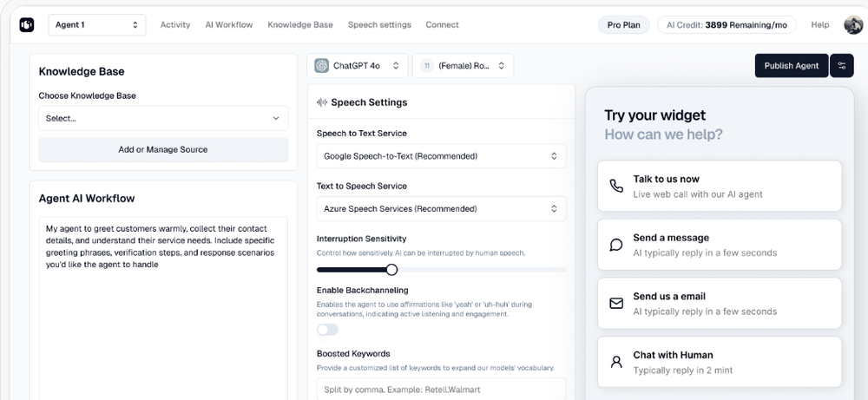Click the phone icon beside Talk to us now
This screenshot has width=868, height=400.
pyautogui.click(x=616, y=186)
